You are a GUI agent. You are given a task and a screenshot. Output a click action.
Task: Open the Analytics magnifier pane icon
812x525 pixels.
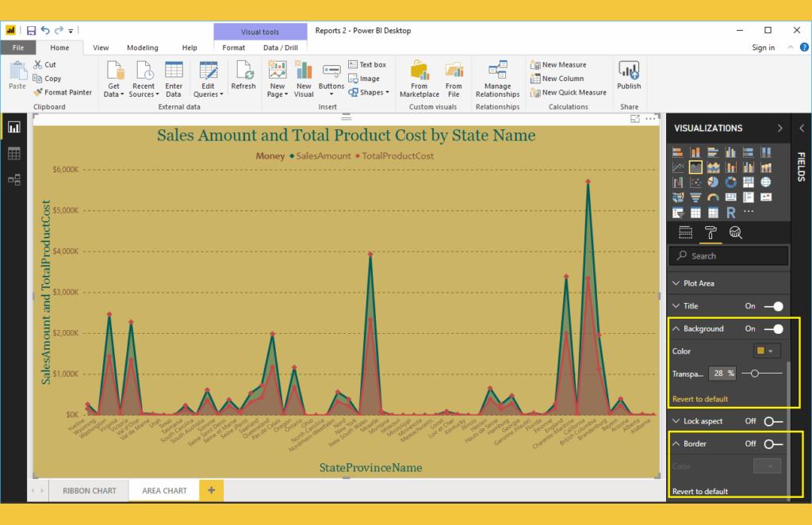tap(735, 232)
